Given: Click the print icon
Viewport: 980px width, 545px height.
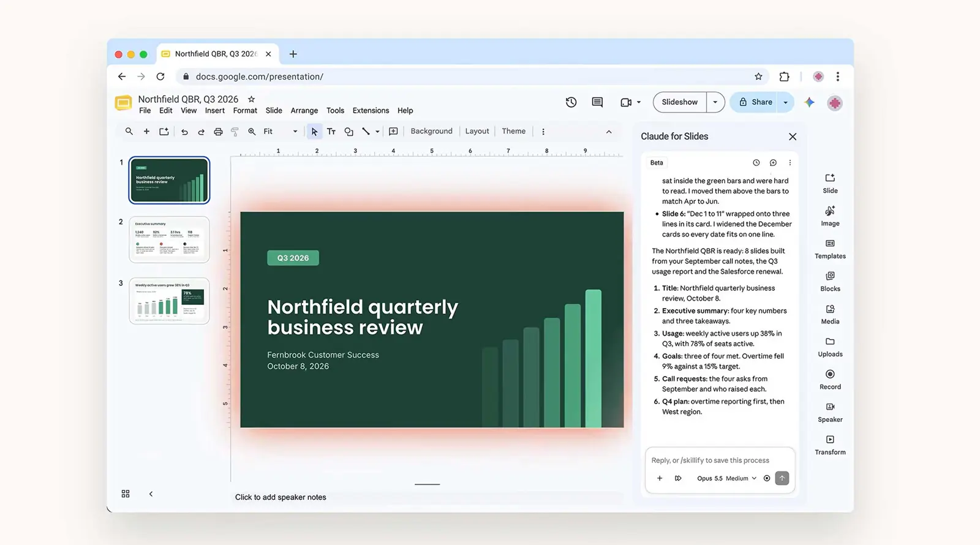Looking at the screenshot, I should click(218, 132).
